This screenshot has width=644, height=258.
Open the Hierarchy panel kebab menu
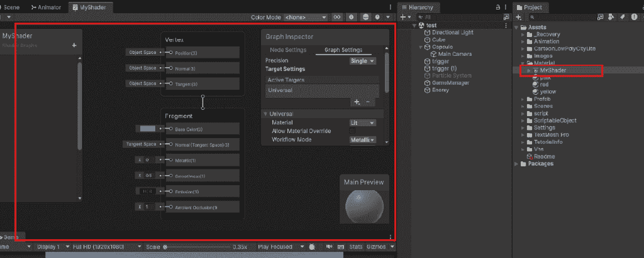(505, 7)
